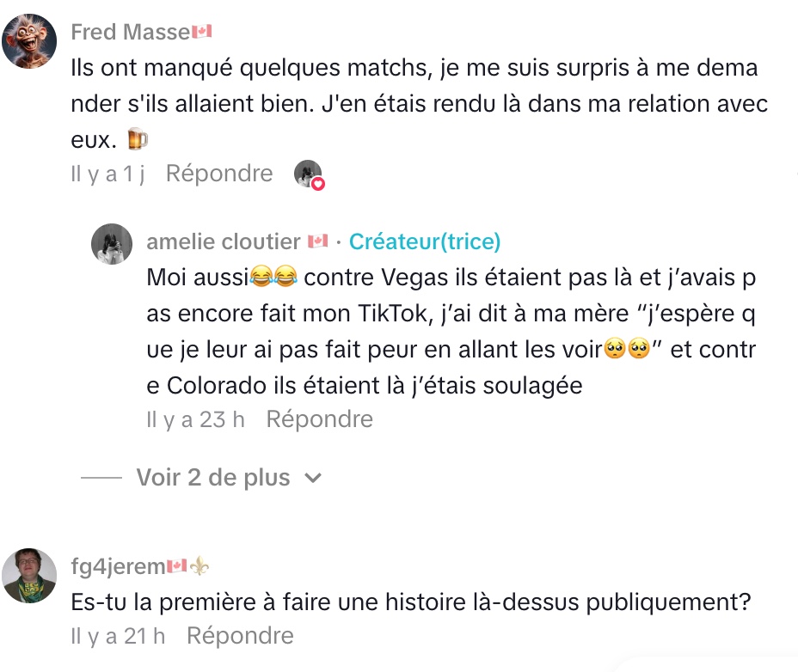Expand replies with "Voir 2 de plus"
Viewport: 798px width, 672px height.
click(x=212, y=478)
